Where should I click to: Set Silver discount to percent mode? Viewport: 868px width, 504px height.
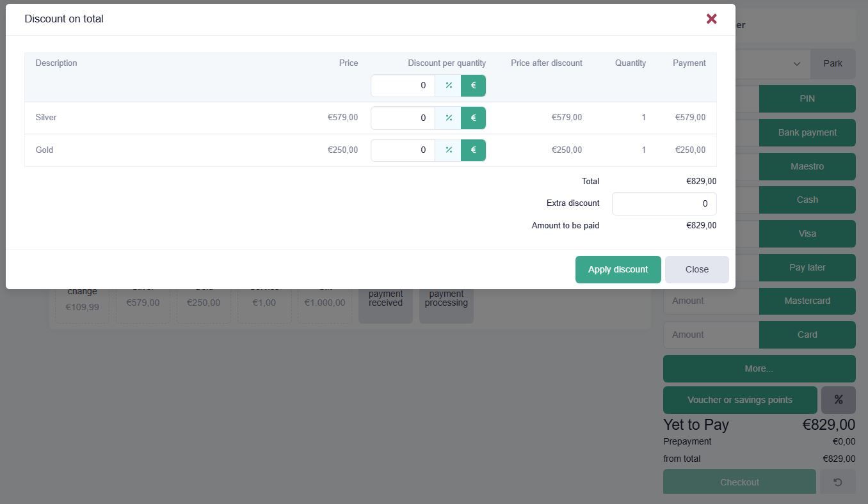(448, 118)
